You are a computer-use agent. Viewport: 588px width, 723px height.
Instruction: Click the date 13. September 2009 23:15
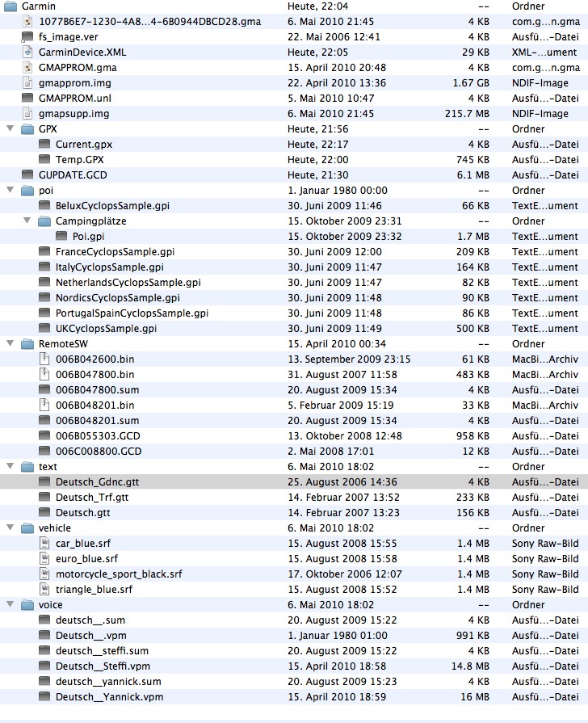click(x=349, y=359)
